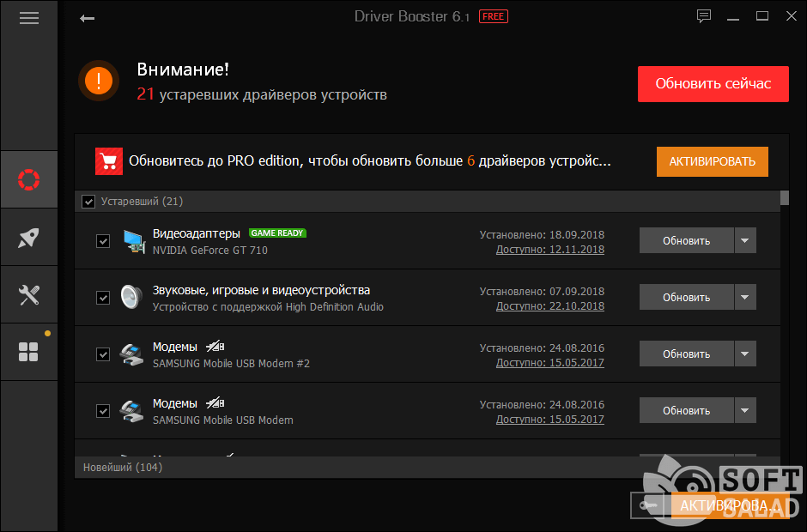This screenshot has height=532, width=807.
Task: Update the SAMSUNG Mobile USB Modem driver
Action: point(686,410)
